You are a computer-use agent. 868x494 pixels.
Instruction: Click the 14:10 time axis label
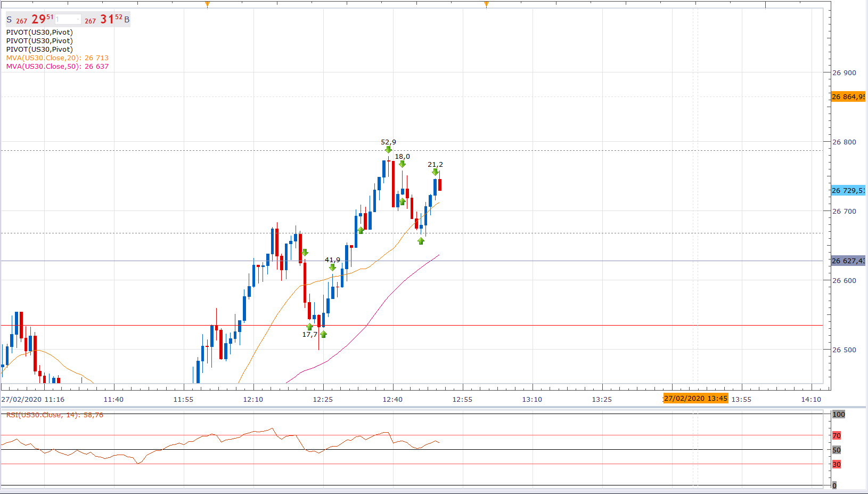click(811, 399)
